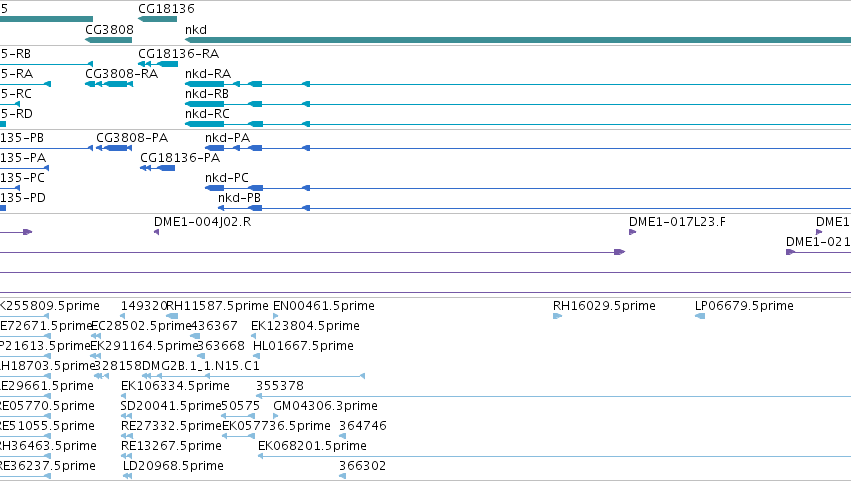Click the CG18136-PA protein glyph

[x=157, y=168]
